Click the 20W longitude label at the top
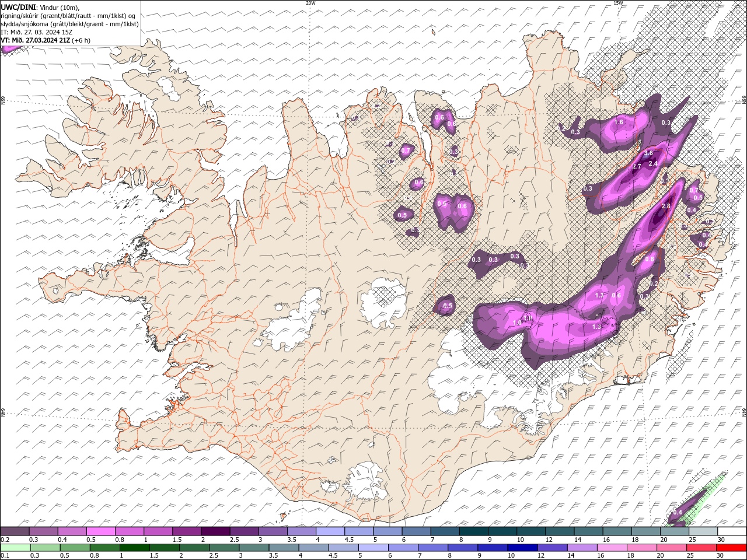Viewport: 747px width, 560px height. [310, 3]
